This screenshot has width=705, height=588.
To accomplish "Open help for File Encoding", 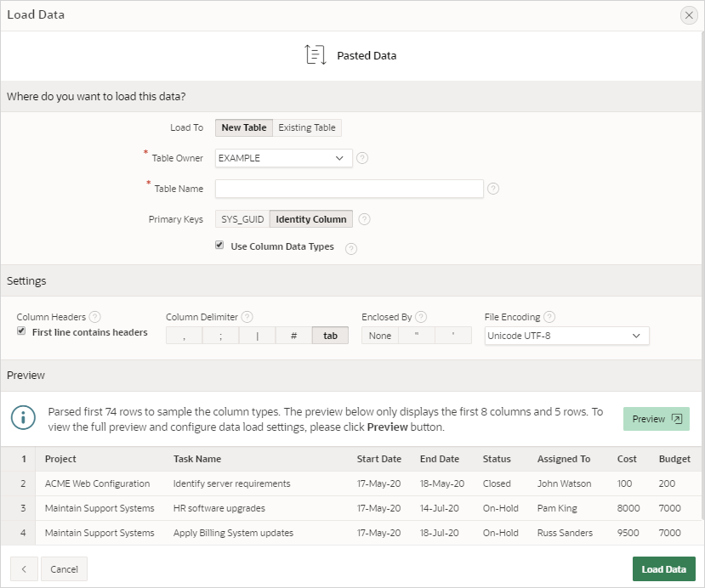I will pos(549,317).
